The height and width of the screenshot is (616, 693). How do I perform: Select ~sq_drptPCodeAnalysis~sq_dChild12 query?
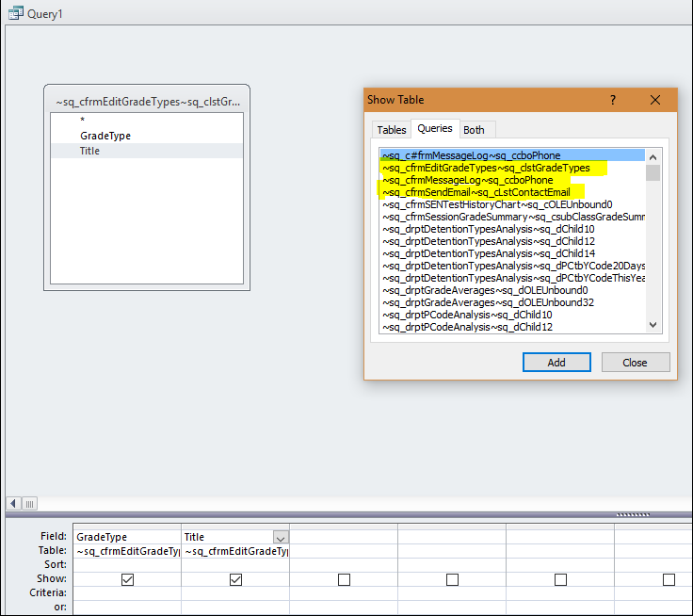pyautogui.click(x=512, y=327)
